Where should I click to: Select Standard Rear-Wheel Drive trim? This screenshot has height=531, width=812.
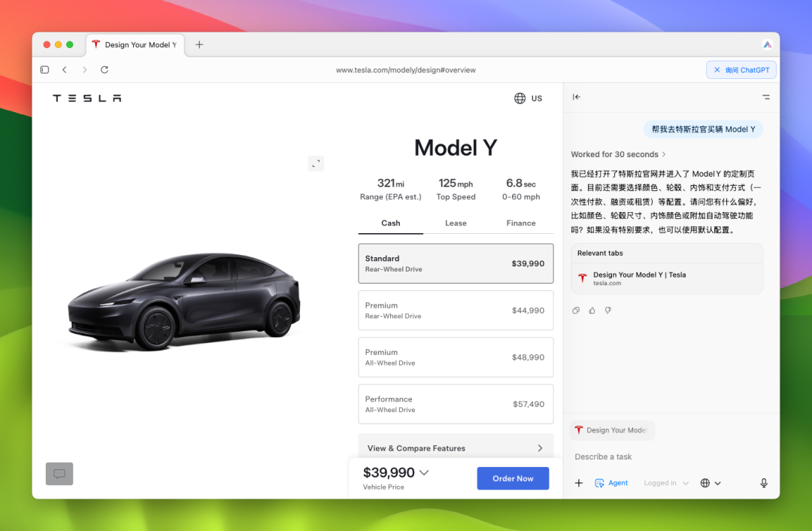click(x=456, y=263)
